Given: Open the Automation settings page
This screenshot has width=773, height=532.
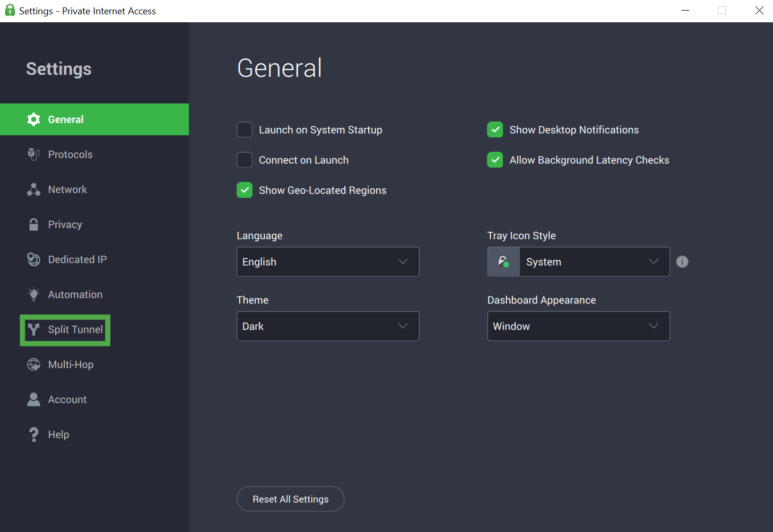Looking at the screenshot, I should coord(94,294).
